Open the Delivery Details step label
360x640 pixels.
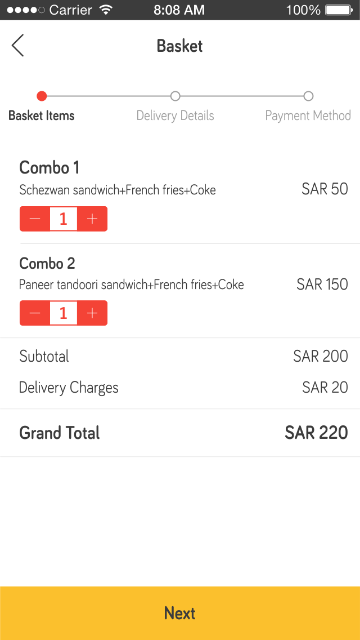coord(175,116)
